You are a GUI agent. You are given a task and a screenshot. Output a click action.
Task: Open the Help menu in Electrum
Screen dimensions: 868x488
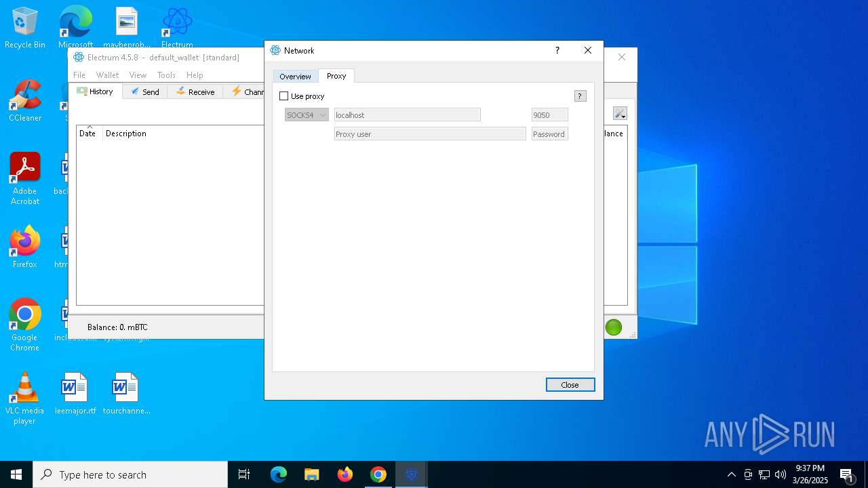(195, 75)
